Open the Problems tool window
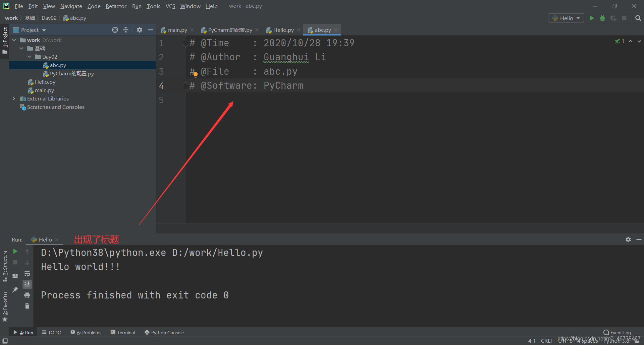This screenshot has height=345, width=644. [x=86, y=332]
